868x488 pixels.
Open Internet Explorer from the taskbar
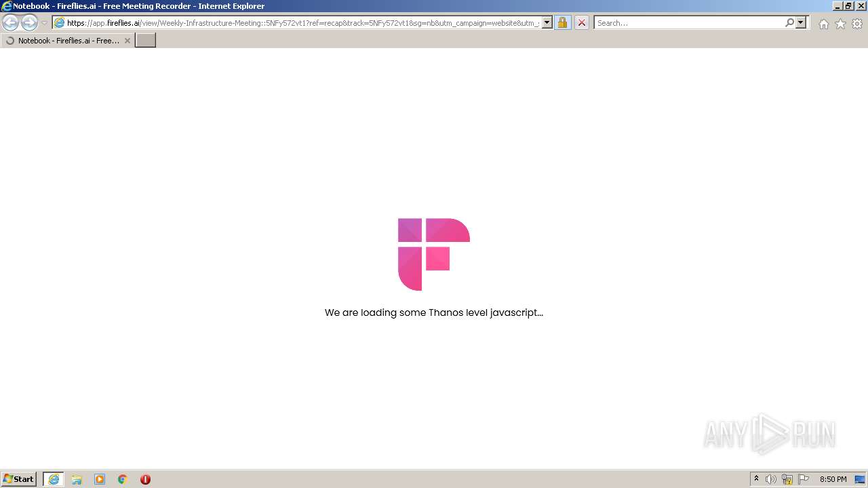click(x=54, y=479)
